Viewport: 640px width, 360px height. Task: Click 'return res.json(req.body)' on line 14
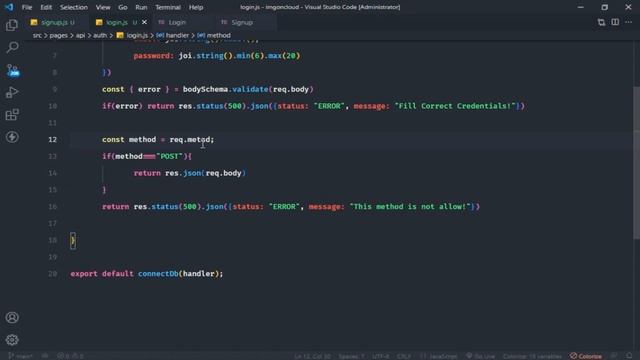point(190,173)
